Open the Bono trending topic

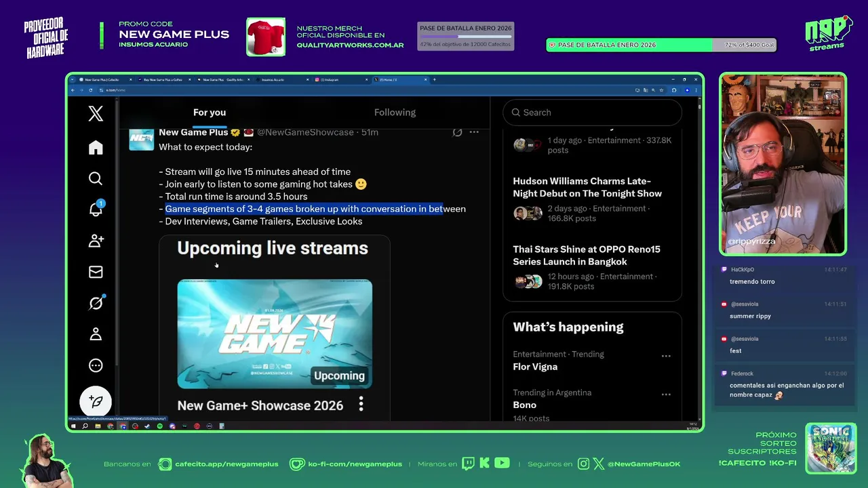525,405
